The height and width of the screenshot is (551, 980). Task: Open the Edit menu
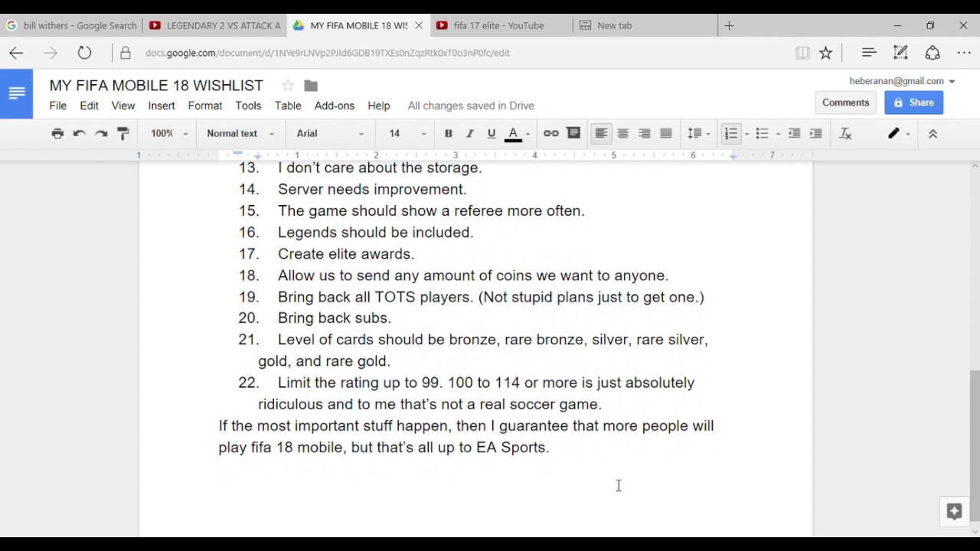click(x=90, y=106)
